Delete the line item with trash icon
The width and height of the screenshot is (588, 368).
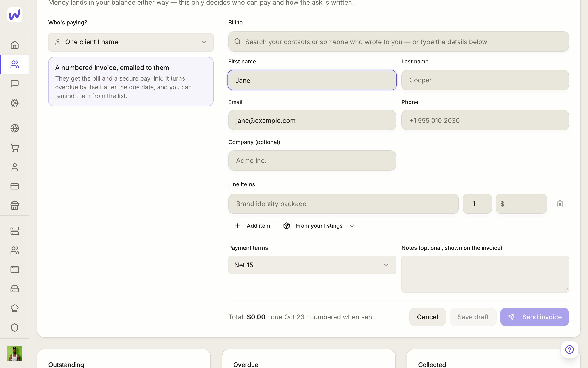tap(560, 204)
